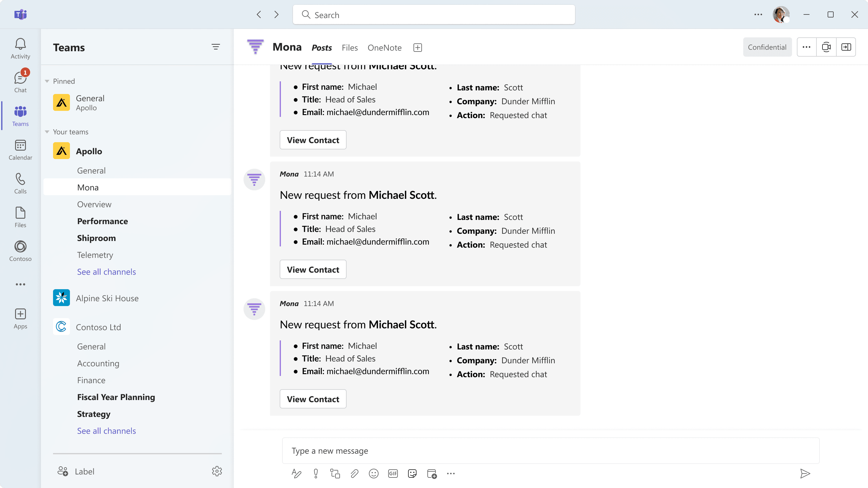
Task: Send the message
Action: click(805, 474)
